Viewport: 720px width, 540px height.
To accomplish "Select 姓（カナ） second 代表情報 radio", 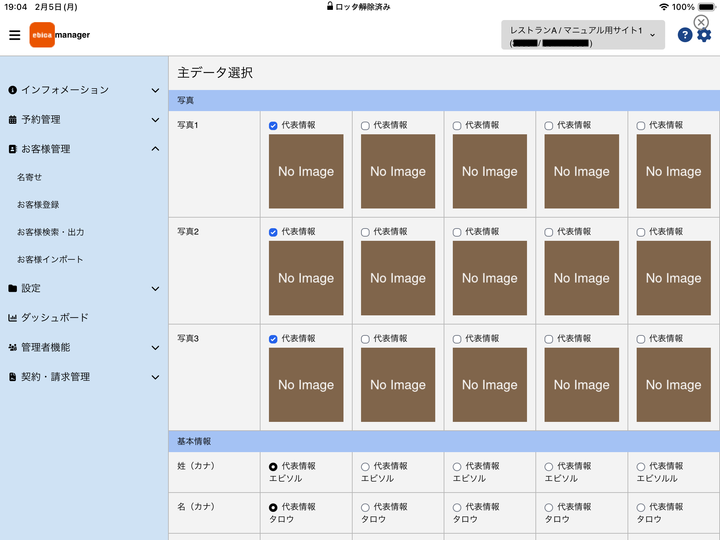I will [x=365, y=467].
